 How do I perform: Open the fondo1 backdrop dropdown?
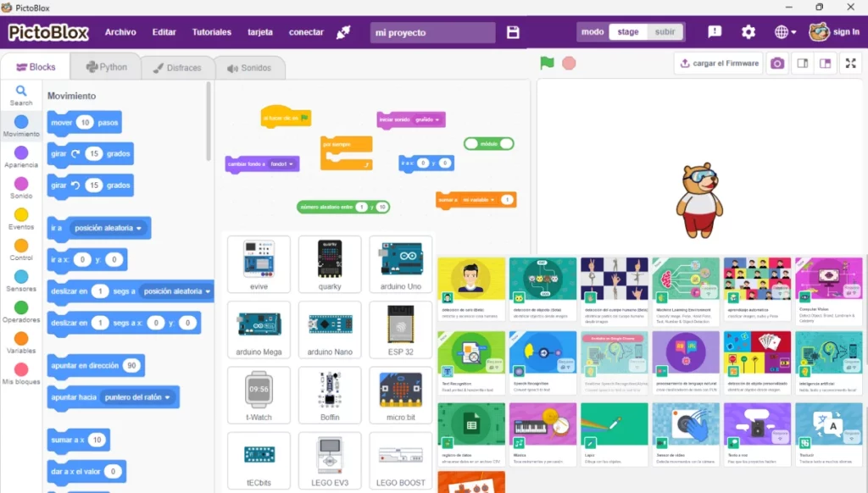281,164
